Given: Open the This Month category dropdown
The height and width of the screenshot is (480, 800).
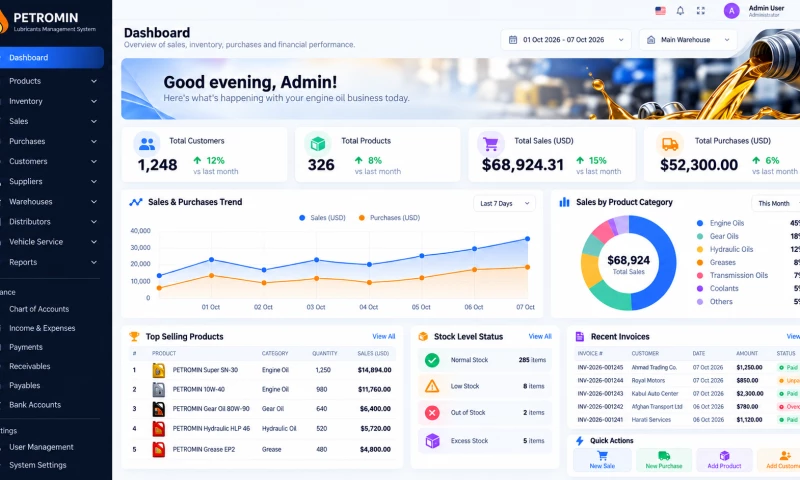Looking at the screenshot, I should point(777,204).
